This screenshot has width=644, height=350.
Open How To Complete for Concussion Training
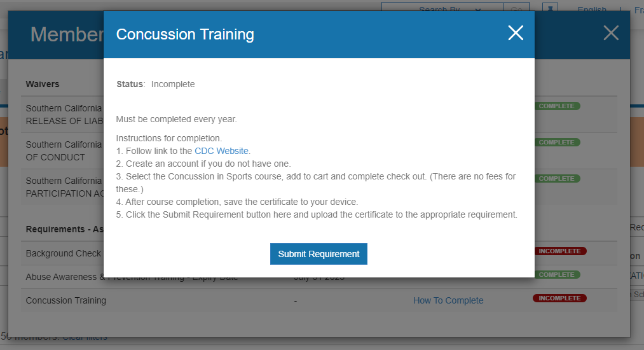click(x=448, y=300)
